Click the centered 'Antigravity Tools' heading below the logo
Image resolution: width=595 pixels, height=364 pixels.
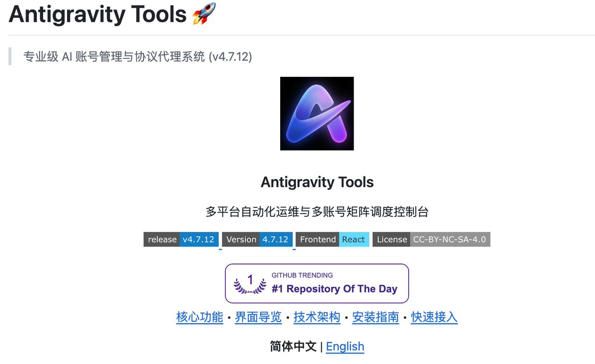[x=317, y=182]
